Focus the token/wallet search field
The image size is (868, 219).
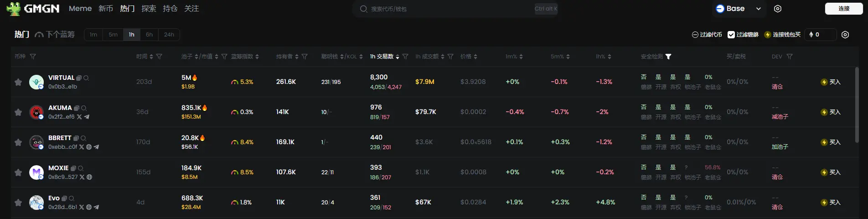[447, 9]
